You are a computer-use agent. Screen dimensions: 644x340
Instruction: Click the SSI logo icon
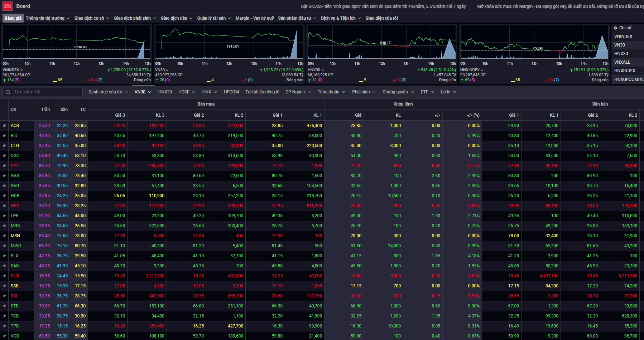point(8,6)
